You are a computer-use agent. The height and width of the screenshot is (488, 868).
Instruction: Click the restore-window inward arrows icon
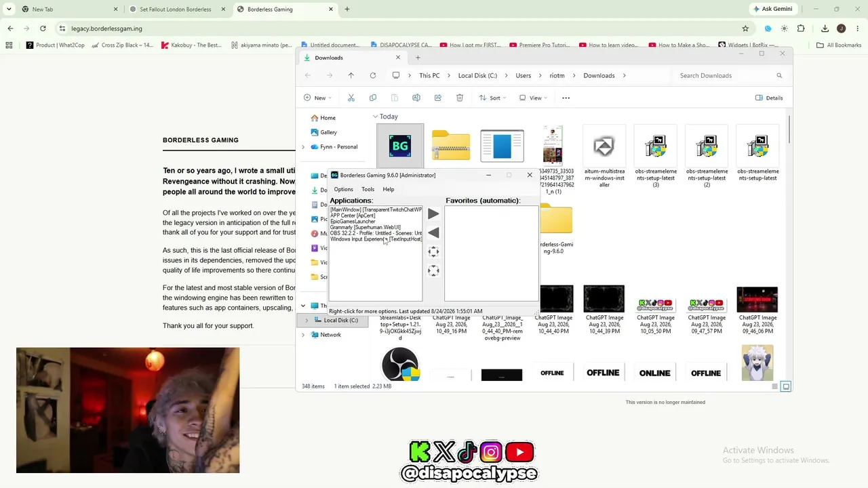pyautogui.click(x=433, y=270)
